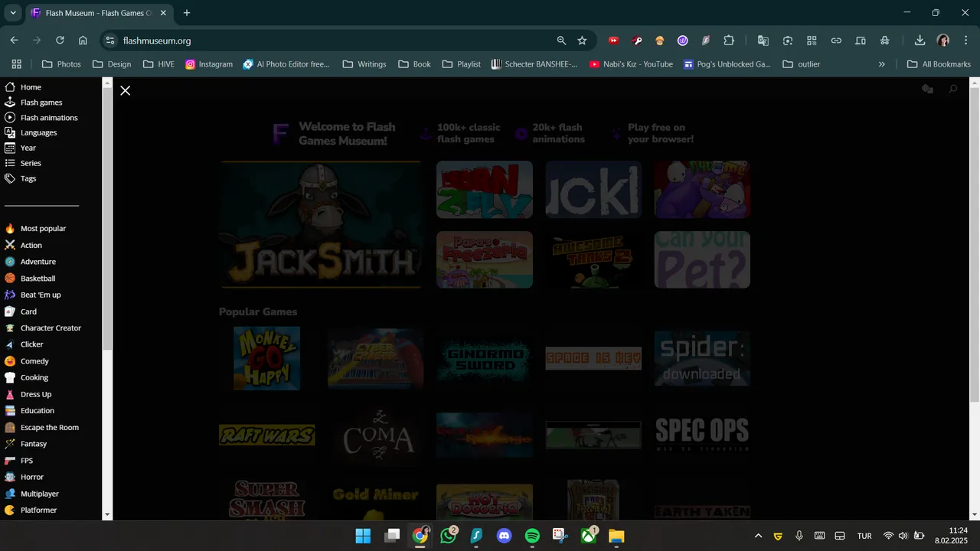980x551 pixels.
Task: Open the Writings bookmark folder
Action: [x=364, y=64]
